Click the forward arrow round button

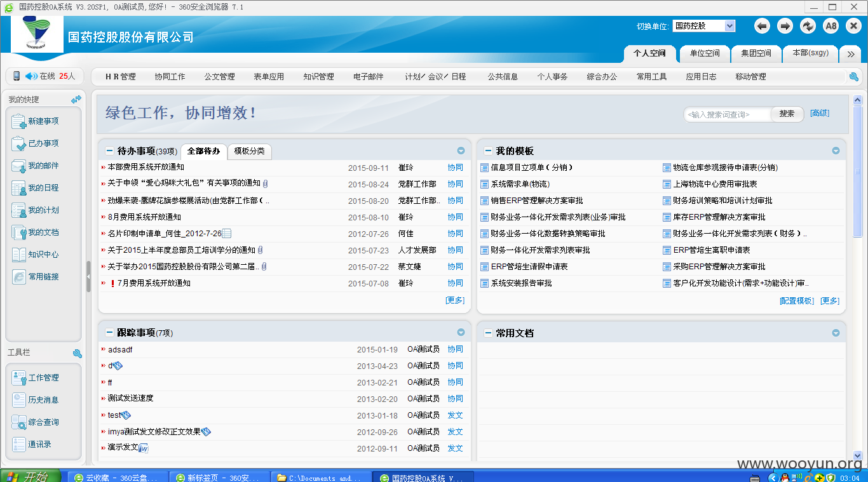(785, 26)
